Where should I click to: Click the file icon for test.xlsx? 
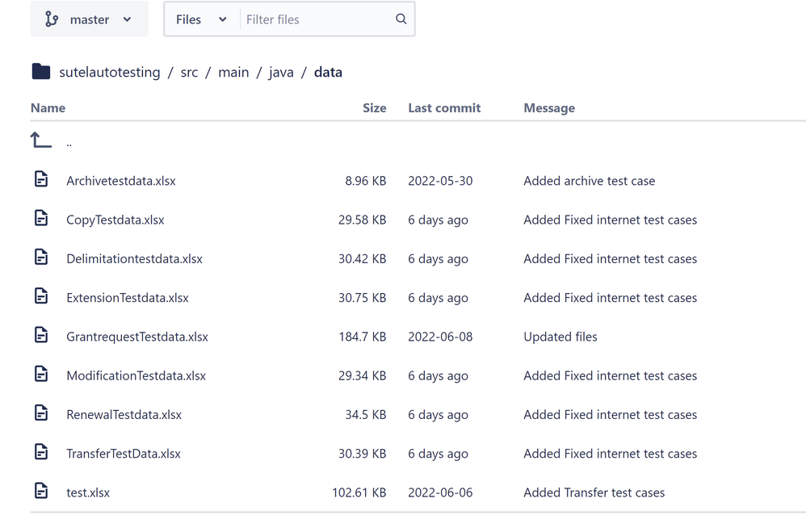pos(41,491)
